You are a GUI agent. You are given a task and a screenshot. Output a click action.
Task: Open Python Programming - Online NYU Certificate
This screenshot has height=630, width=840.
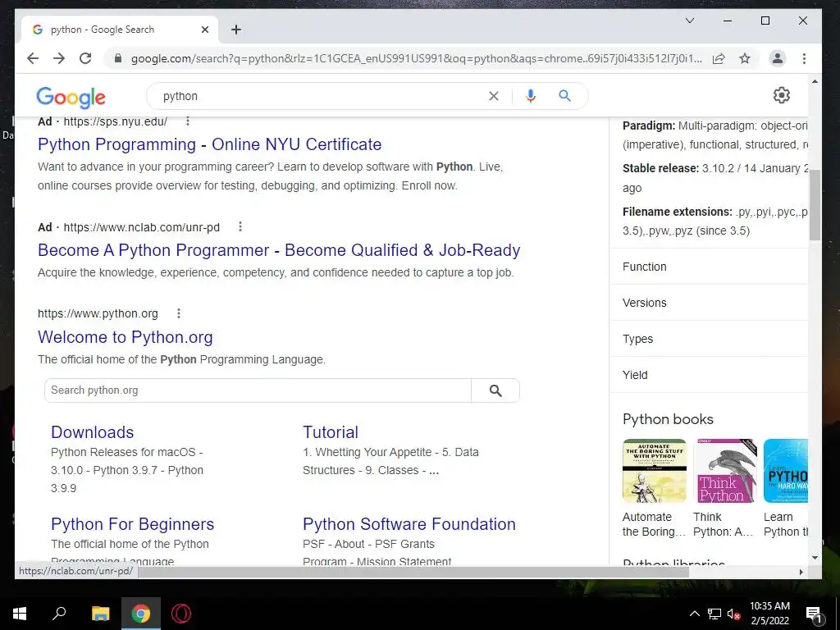pos(209,144)
